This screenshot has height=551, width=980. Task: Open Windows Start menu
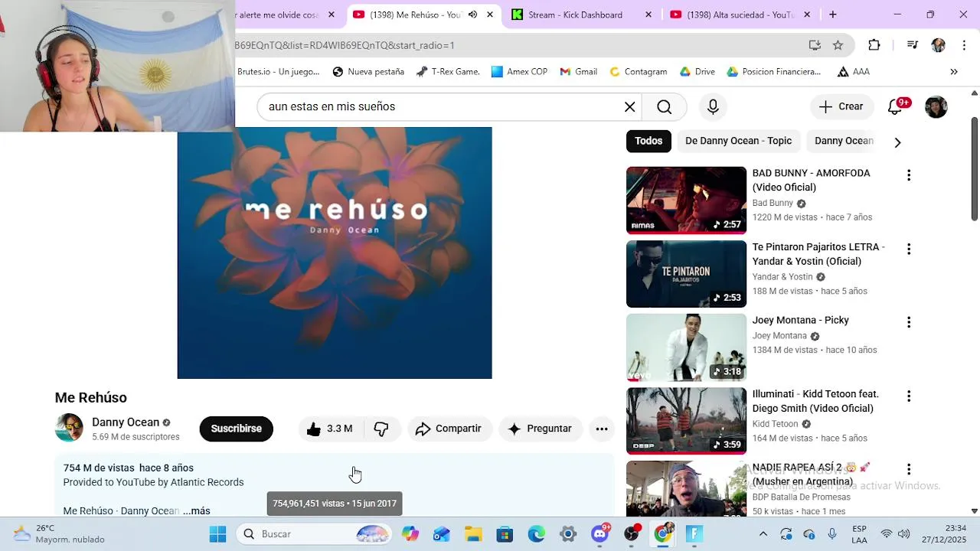[217, 534]
